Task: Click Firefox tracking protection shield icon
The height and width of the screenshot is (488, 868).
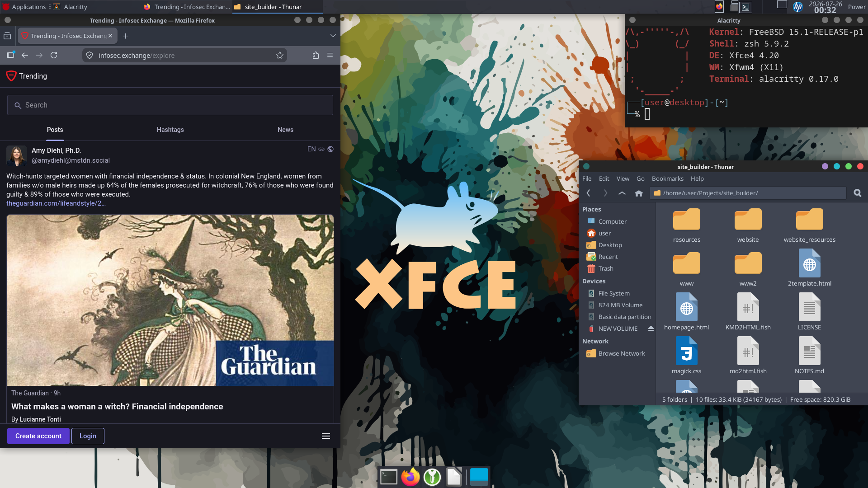Action: tap(90, 55)
